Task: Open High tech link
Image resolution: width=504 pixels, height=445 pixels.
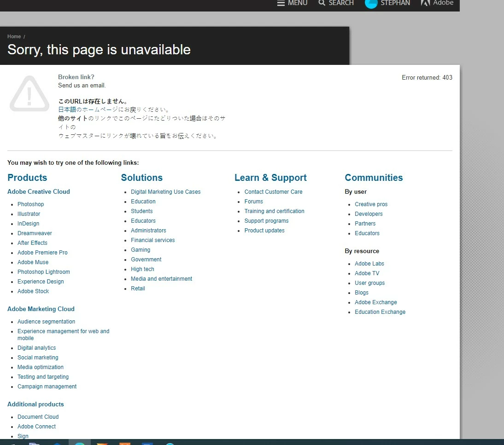Action: click(142, 269)
